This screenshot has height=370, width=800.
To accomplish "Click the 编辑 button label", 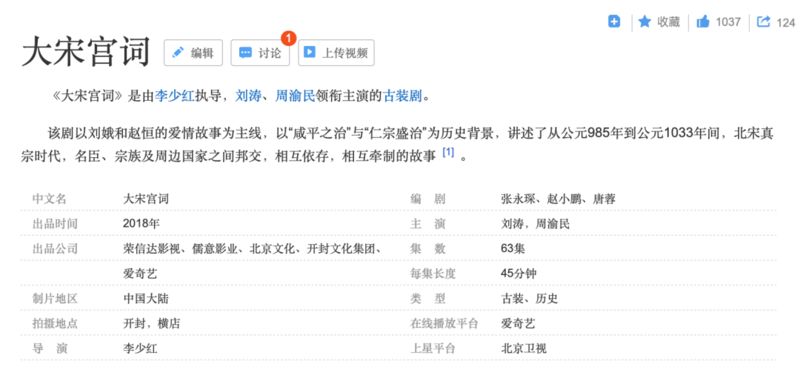I will pos(202,53).
